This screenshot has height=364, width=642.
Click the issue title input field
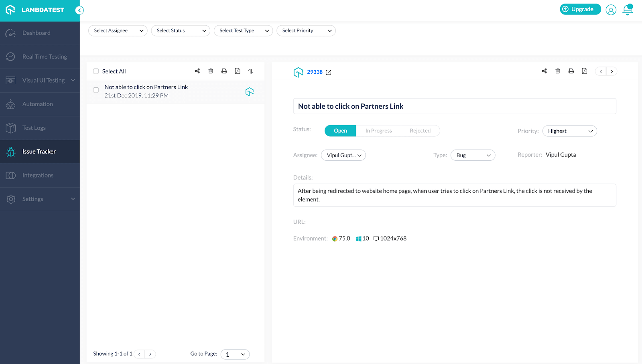pyautogui.click(x=454, y=106)
